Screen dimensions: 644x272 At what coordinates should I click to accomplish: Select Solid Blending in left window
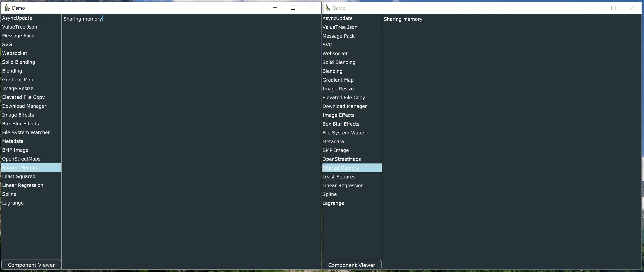tap(31, 62)
